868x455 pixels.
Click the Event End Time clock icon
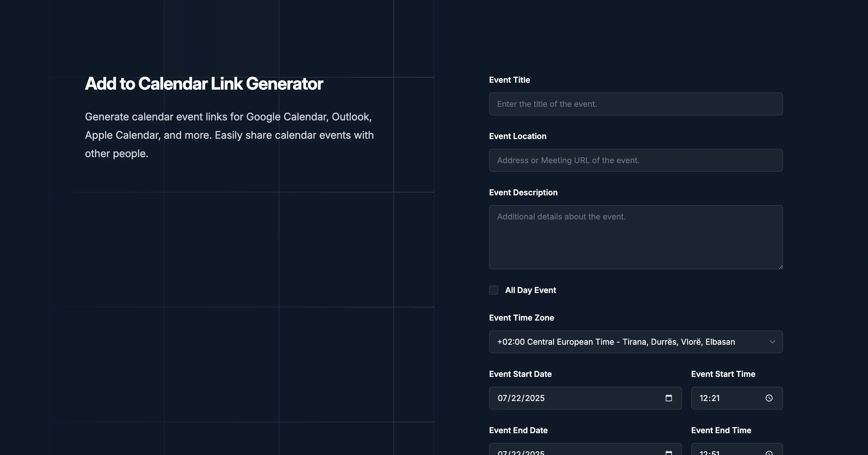tap(769, 453)
